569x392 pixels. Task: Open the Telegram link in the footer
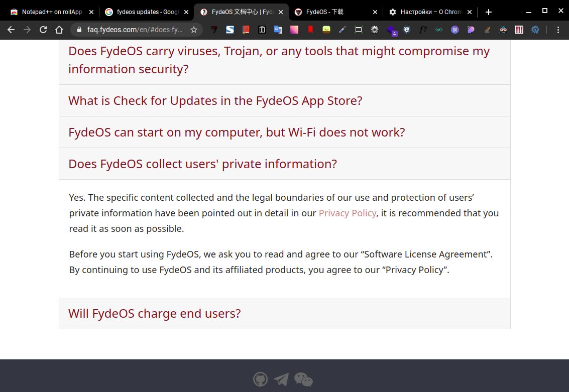pyautogui.click(x=281, y=379)
